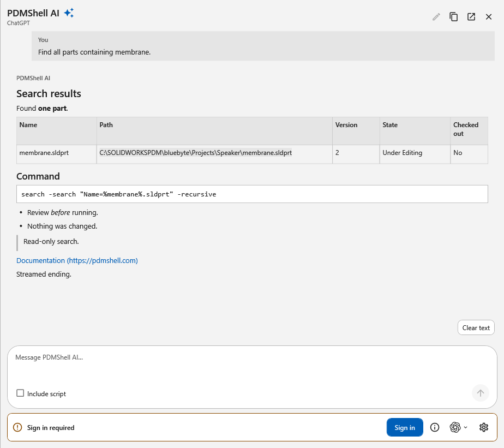Click the 'Nothing was changed.' bullet
The height and width of the screenshot is (448, 504).
pyautogui.click(x=62, y=226)
